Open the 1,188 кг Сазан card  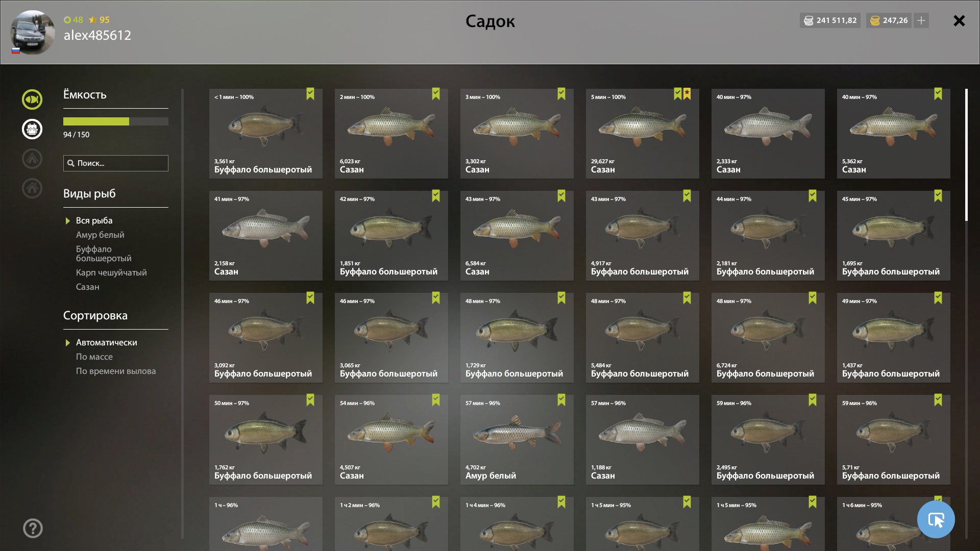tap(643, 440)
